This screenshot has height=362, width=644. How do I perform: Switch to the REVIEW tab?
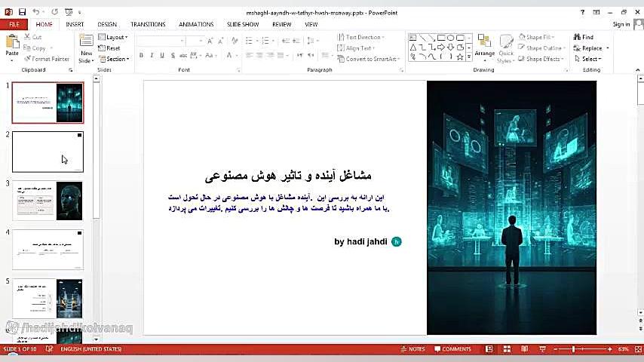click(282, 24)
